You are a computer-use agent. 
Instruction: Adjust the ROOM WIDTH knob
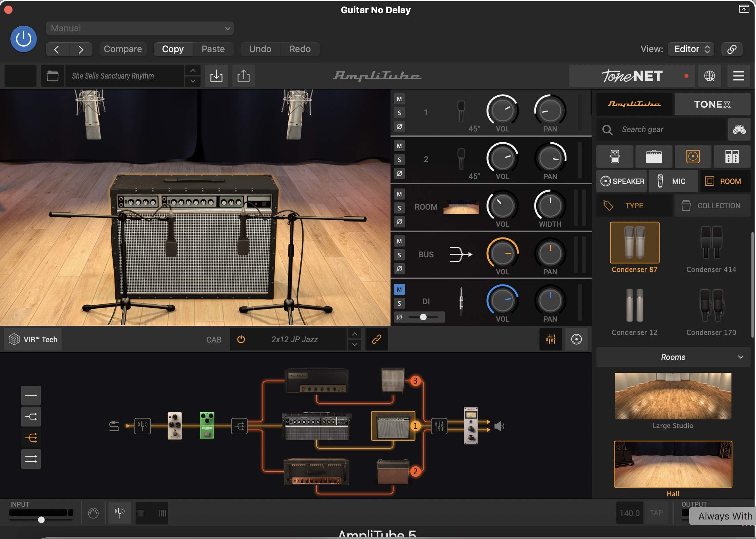(550, 206)
